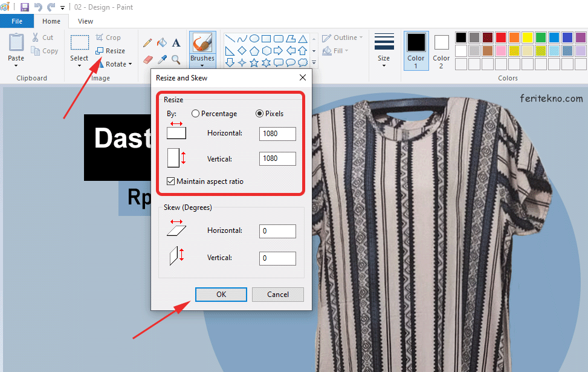Viewport: 588px width, 372px height.
Task: Choose the pink color in the palette
Action: click(501, 51)
